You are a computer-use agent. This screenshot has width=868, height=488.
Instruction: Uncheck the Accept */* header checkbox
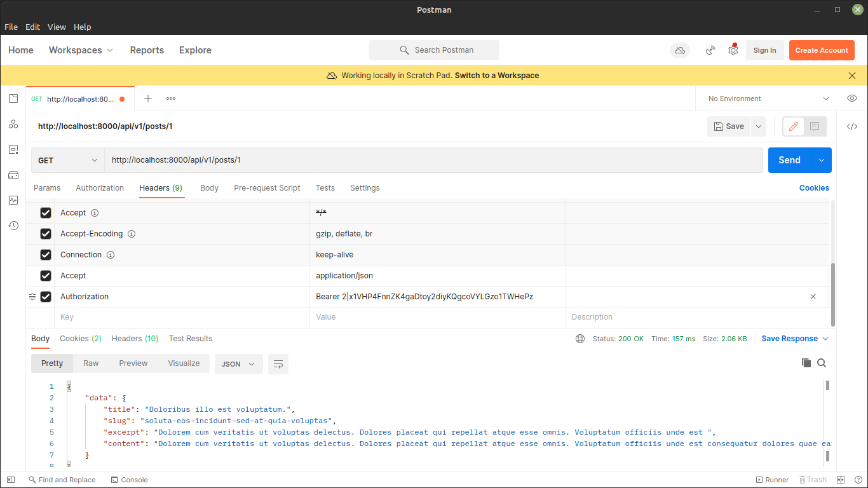46,213
